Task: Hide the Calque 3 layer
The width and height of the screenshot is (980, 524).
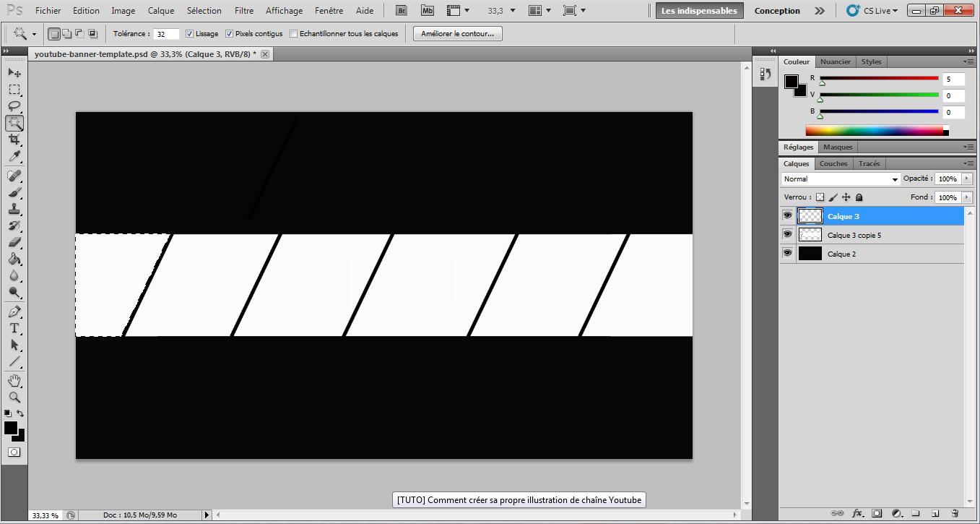Action: click(787, 215)
